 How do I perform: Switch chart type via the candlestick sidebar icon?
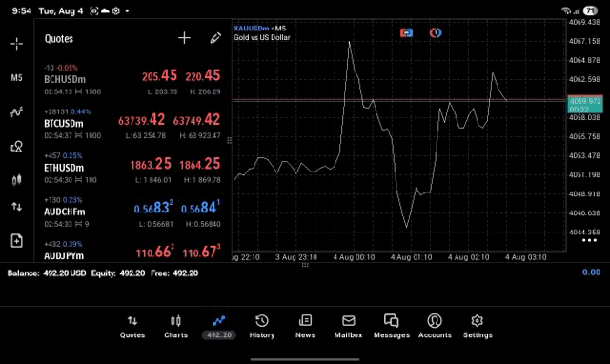click(x=17, y=180)
